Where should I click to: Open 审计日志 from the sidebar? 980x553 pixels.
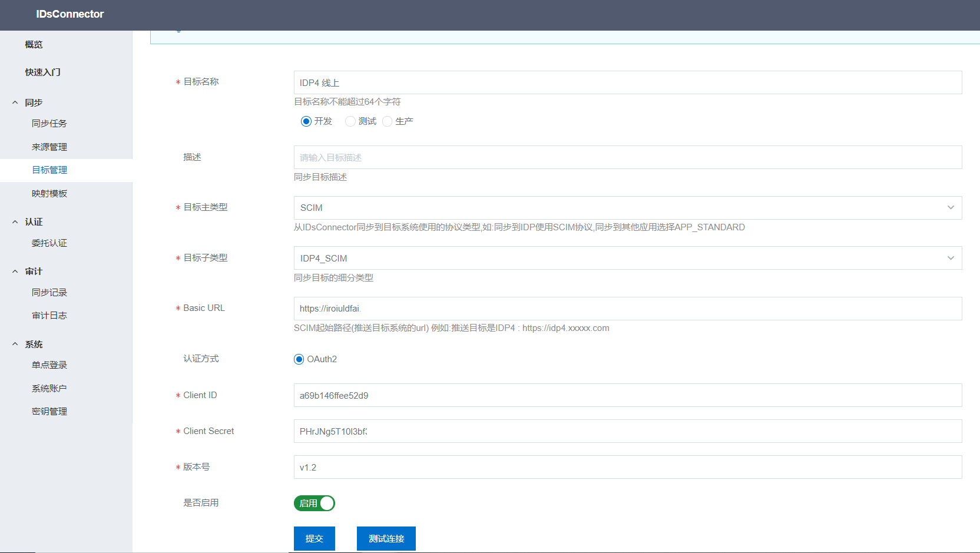(x=49, y=316)
